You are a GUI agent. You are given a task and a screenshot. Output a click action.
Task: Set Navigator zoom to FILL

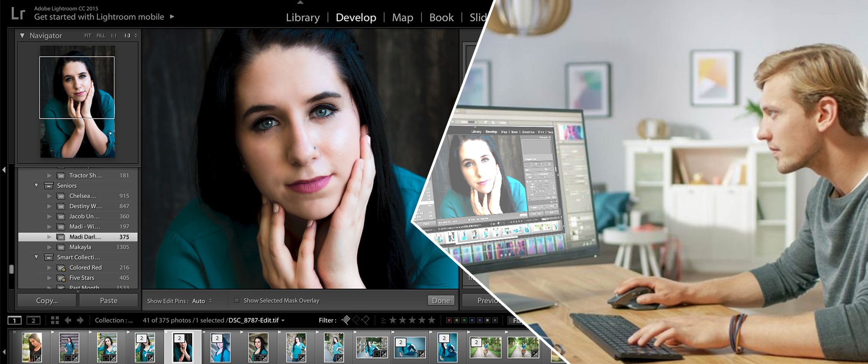coord(101,36)
